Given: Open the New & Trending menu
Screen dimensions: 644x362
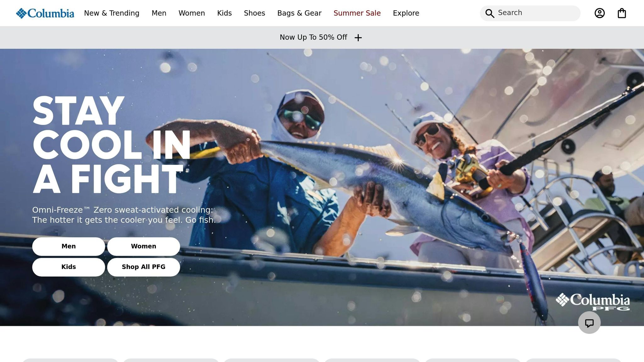Looking at the screenshot, I should 112,13.
